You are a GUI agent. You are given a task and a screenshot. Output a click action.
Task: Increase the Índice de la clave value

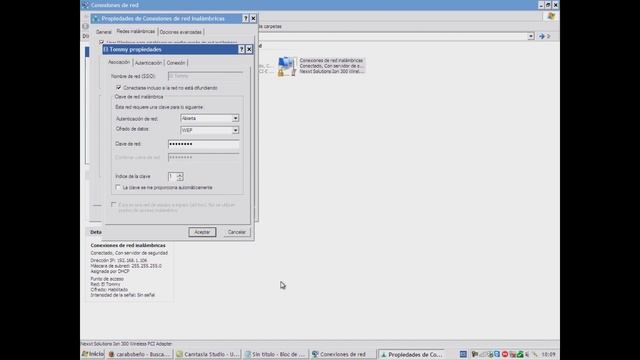coord(180,174)
